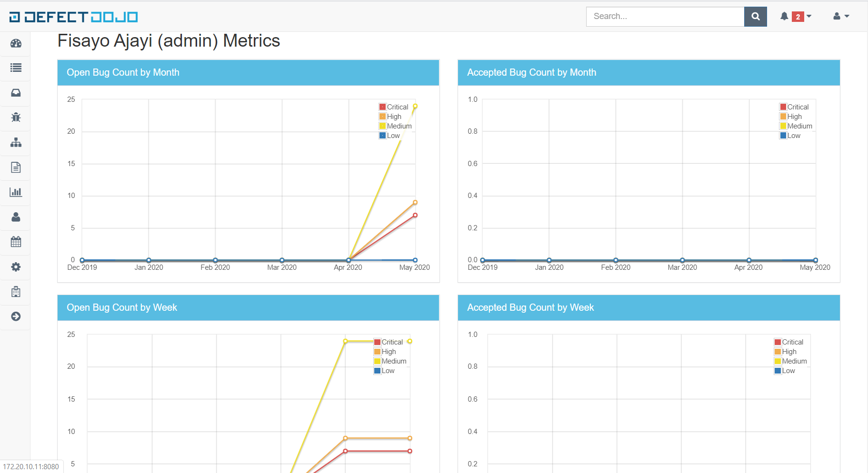The width and height of the screenshot is (868, 473).
Task: Open the Engagements inbox icon in sidebar
Action: (x=16, y=93)
